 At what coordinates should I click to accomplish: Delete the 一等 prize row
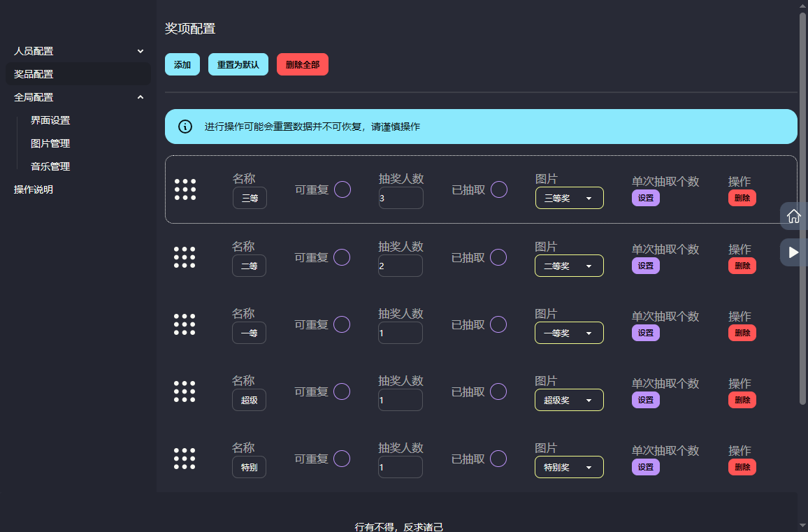(742, 333)
